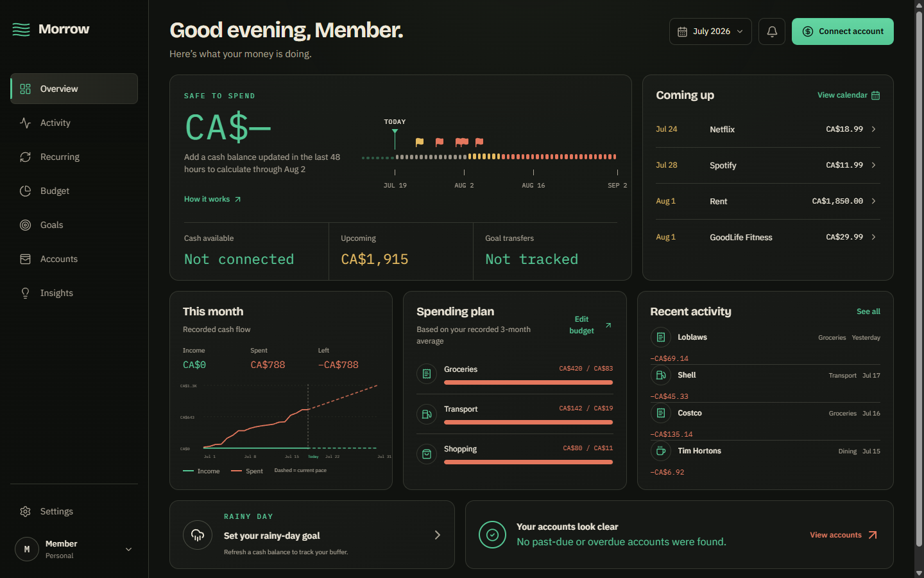The image size is (924, 578).
Task: Open the rainy-day goal arrow chevron
Action: click(x=438, y=535)
